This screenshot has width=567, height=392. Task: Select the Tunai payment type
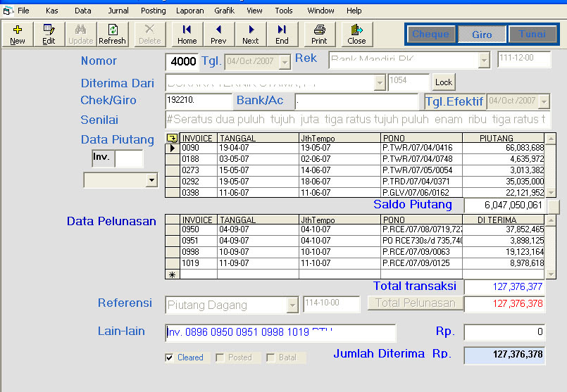(x=532, y=34)
